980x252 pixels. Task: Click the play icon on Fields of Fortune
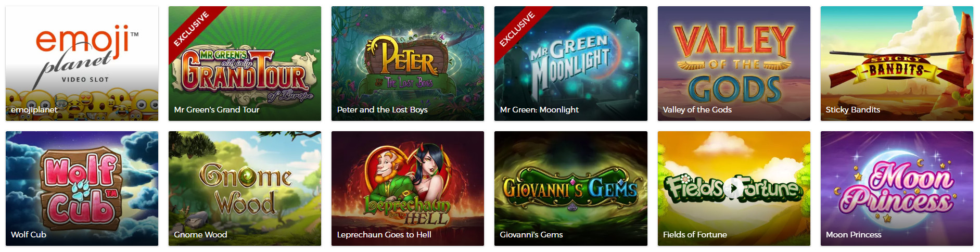click(x=733, y=188)
